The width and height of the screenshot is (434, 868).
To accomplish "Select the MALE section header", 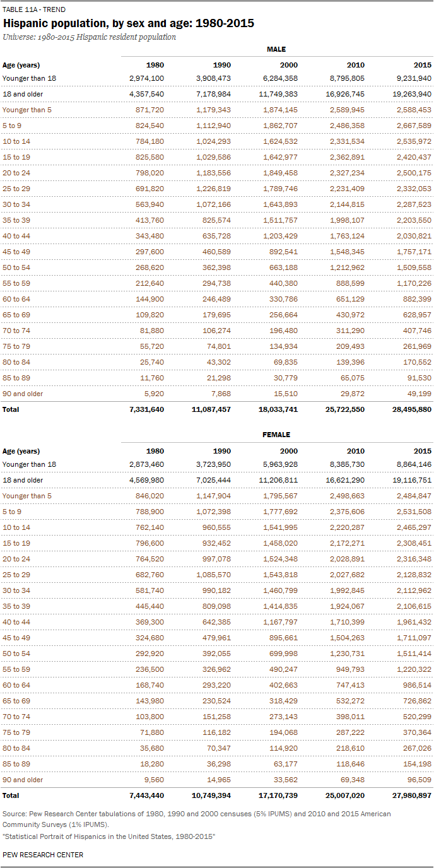I will coord(276,49).
